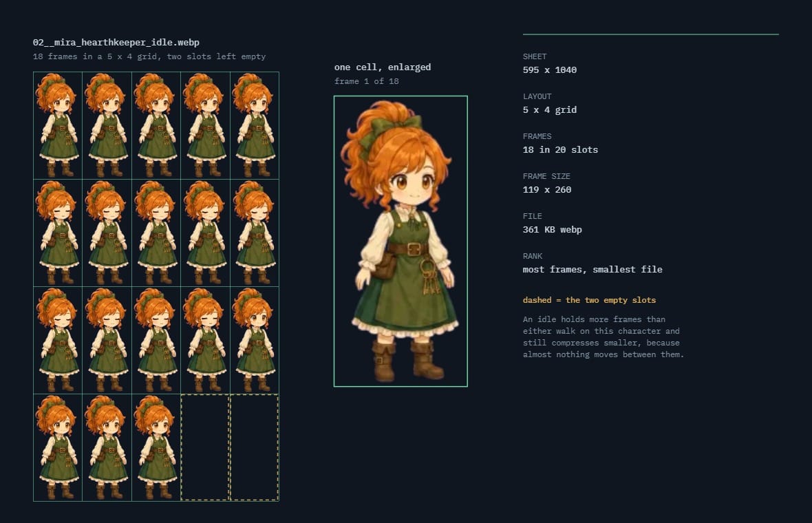Click the RANK label
This screenshot has height=523, width=812.
coord(533,256)
